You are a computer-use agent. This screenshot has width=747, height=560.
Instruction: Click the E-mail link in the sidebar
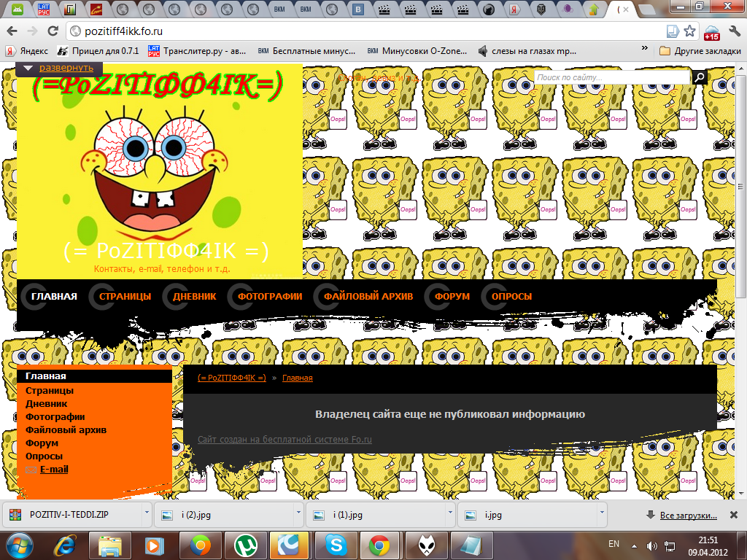pyautogui.click(x=54, y=470)
